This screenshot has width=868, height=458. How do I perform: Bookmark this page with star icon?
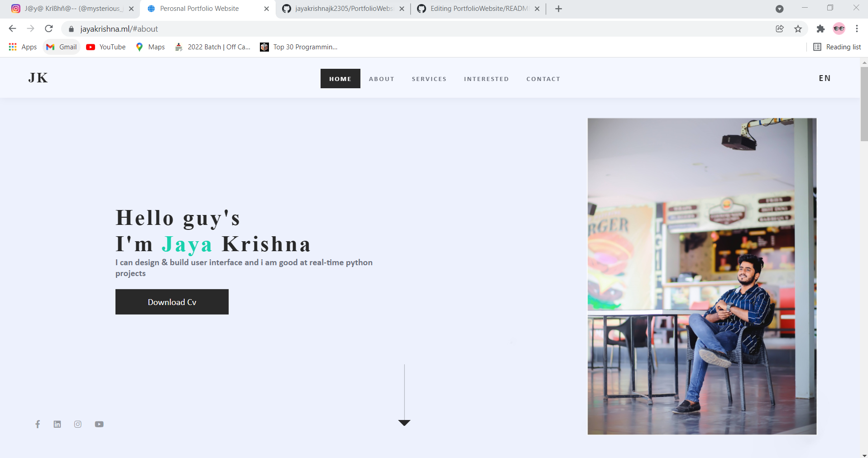pyautogui.click(x=798, y=29)
